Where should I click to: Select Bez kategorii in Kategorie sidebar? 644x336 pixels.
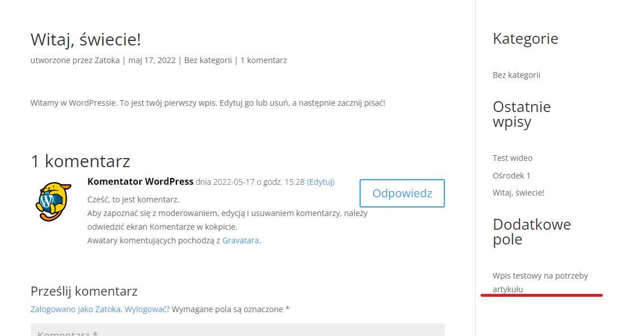coord(516,75)
